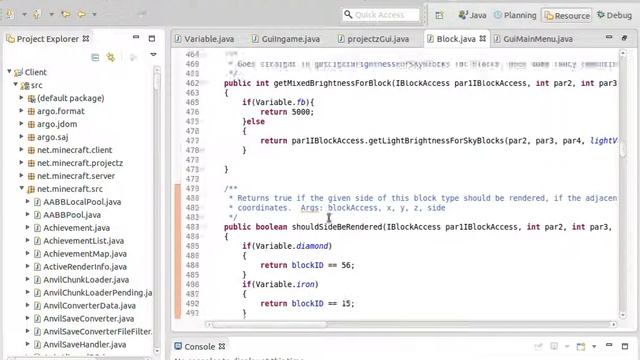Select Achievement.java file
The height and width of the screenshot is (360, 640).
[x=76, y=228]
